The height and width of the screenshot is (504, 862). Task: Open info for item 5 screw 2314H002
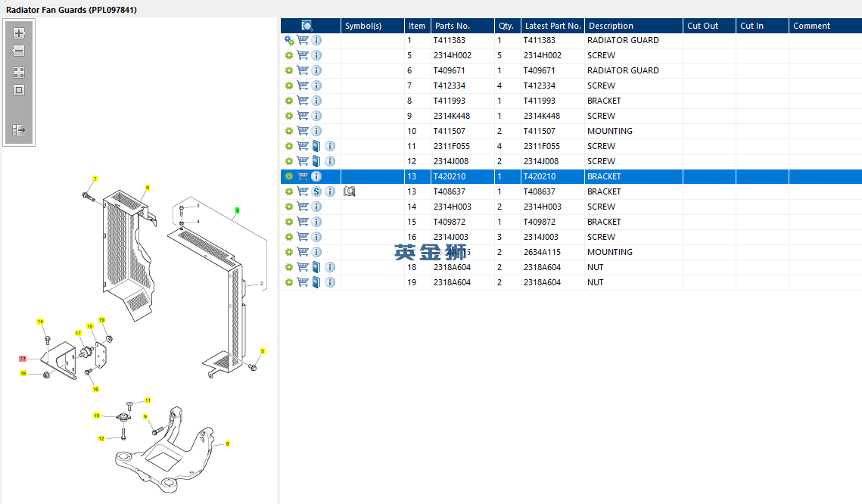pyautogui.click(x=316, y=55)
